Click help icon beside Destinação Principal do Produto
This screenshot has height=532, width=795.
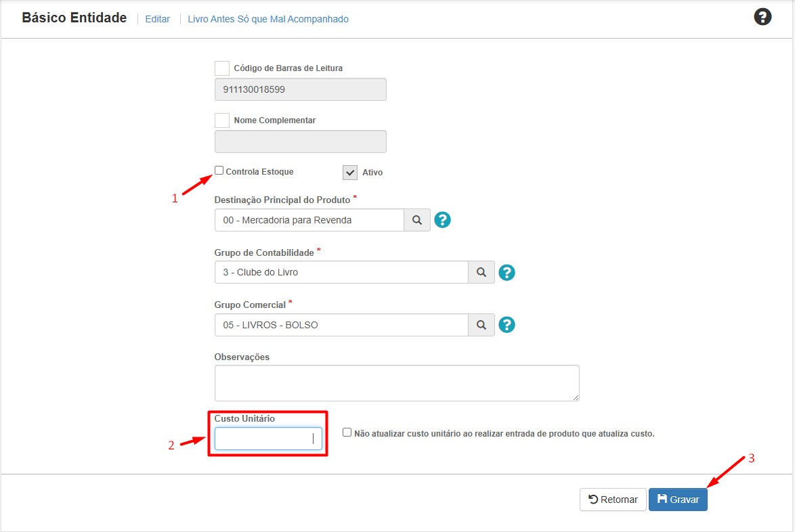point(443,220)
